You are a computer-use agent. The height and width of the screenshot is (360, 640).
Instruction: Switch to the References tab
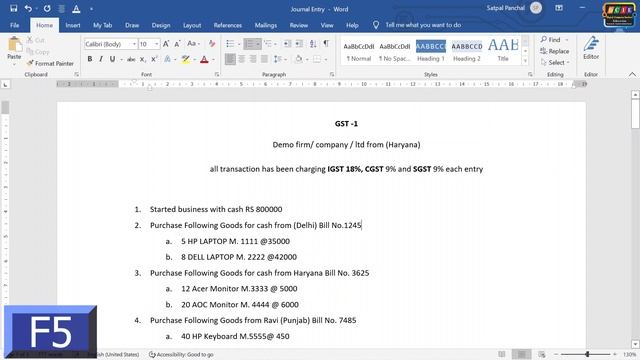228,25
